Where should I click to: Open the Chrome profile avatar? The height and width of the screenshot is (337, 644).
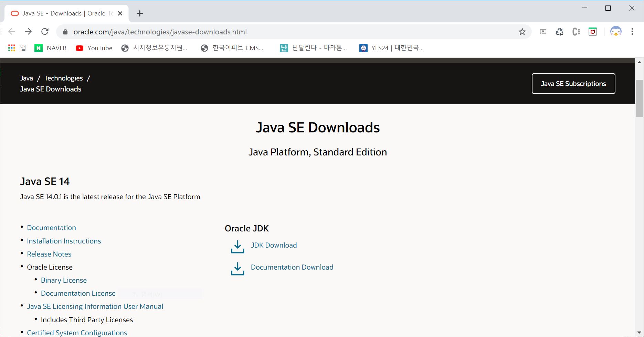[616, 32]
